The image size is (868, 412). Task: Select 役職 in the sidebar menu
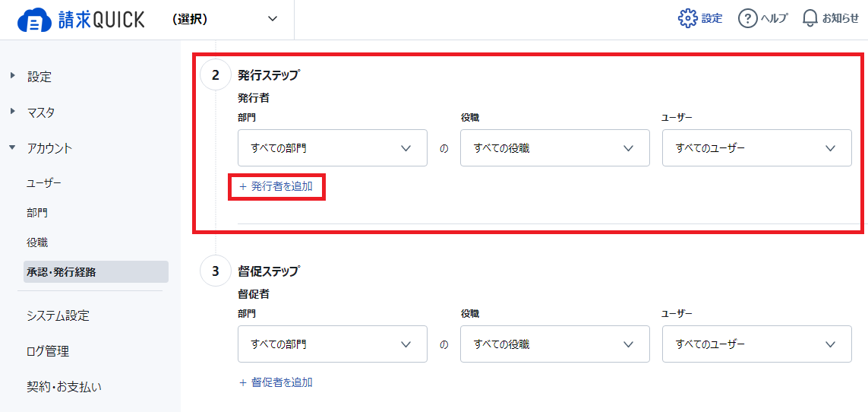(x=36, y=242)
